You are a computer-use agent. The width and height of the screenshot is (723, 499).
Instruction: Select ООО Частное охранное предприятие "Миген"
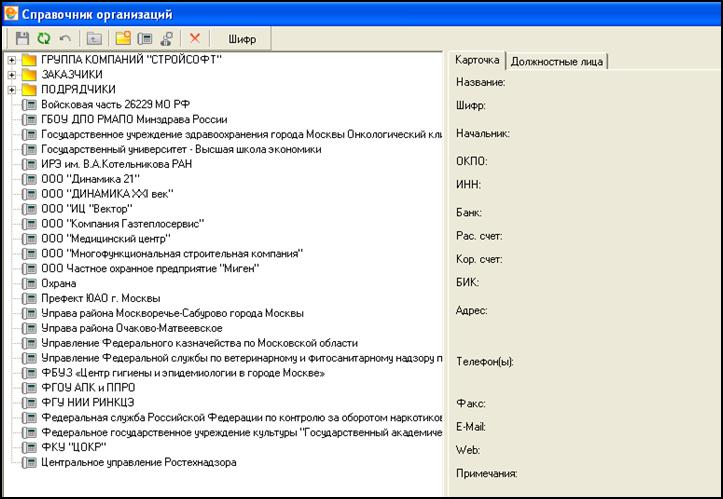point(150,268)
